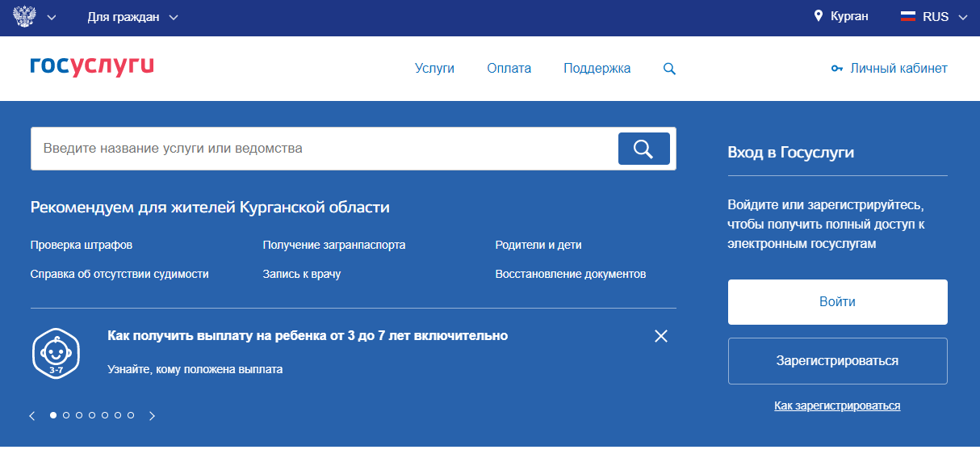
Task: Click the Russian coat of arms emblem
Action: tap(25, 16)
